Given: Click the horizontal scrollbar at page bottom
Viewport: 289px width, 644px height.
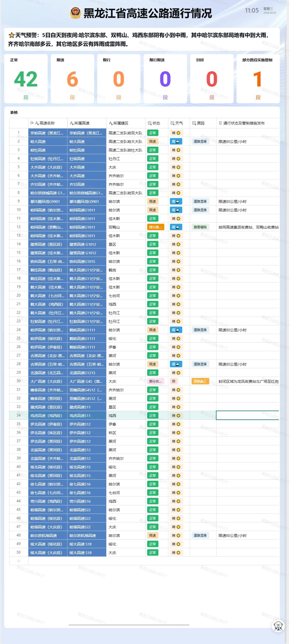Looking at the screenshot, I should click(x=129, y=625).
